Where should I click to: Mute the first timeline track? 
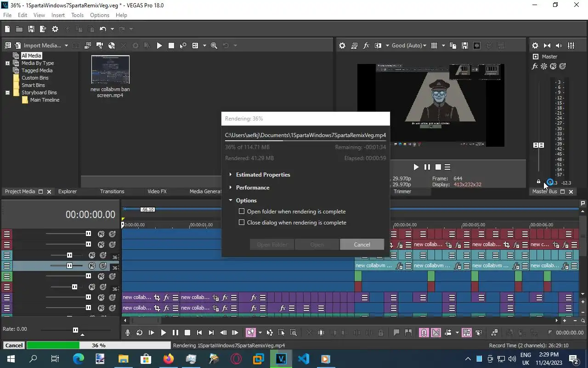pyautogui.click(x=101, y=234)
